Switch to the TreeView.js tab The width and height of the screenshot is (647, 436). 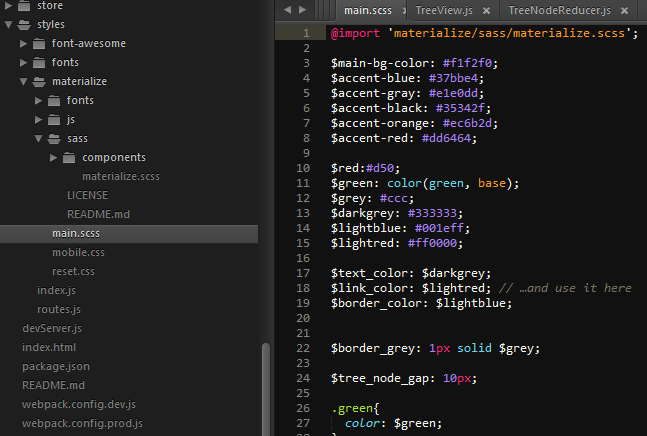[x=444, y=10]
